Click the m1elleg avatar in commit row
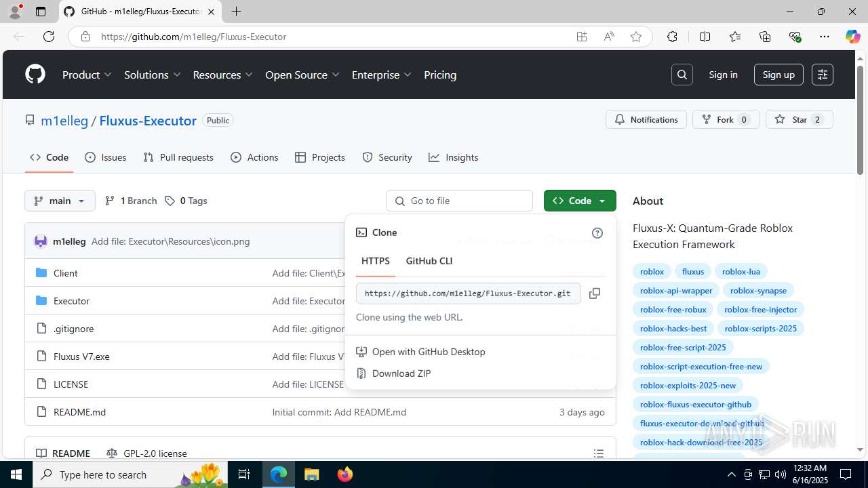This screenshot has height=488, width=868. pyautogui.click(x=41, y=241)
